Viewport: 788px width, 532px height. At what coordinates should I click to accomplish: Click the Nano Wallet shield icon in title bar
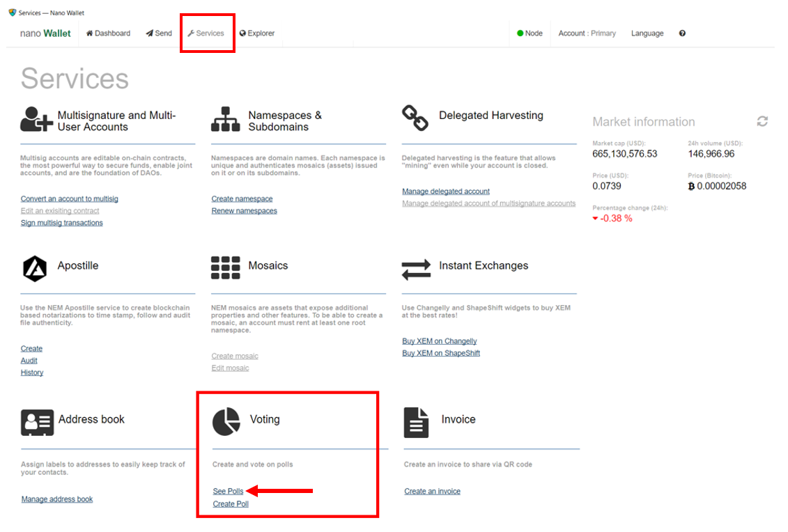(13, 13)
